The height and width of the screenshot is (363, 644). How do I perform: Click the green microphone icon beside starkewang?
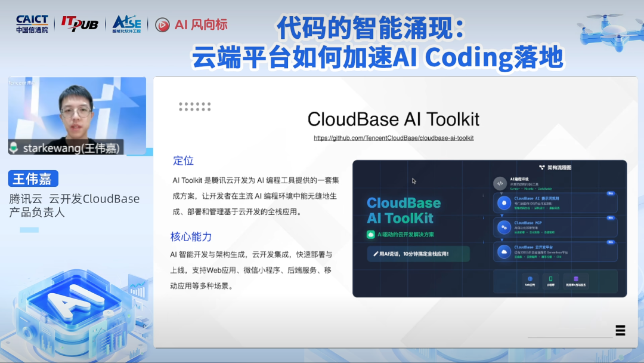pos(14,147)
